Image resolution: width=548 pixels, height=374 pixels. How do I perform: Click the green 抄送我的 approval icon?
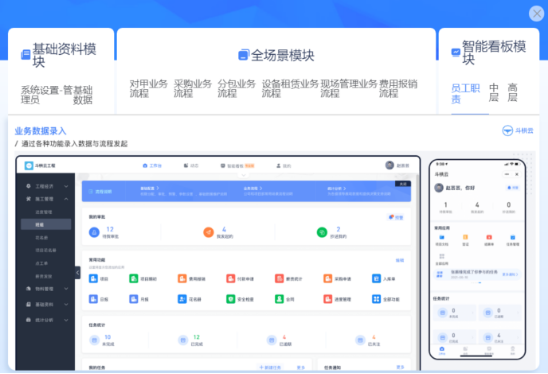(x=322, y=232)
